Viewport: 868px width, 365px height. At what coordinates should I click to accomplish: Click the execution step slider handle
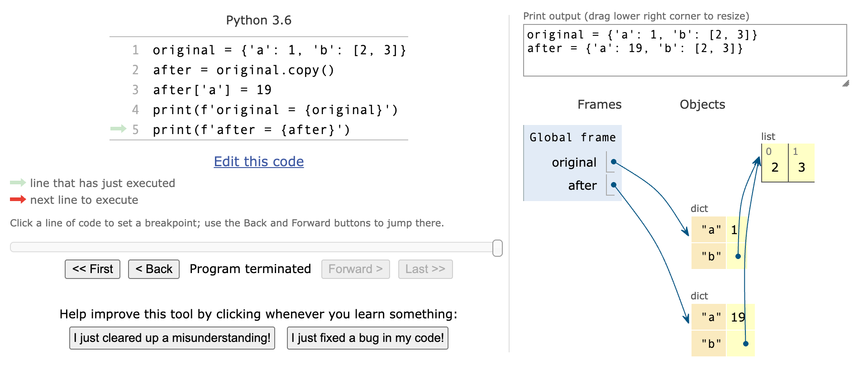pyautogui.click(x=497, y=248)
